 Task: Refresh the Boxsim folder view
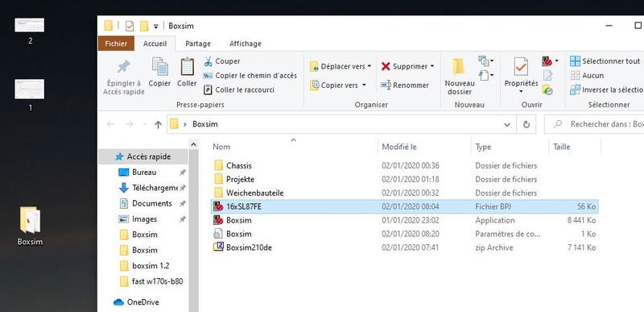[x=526, y=124]
